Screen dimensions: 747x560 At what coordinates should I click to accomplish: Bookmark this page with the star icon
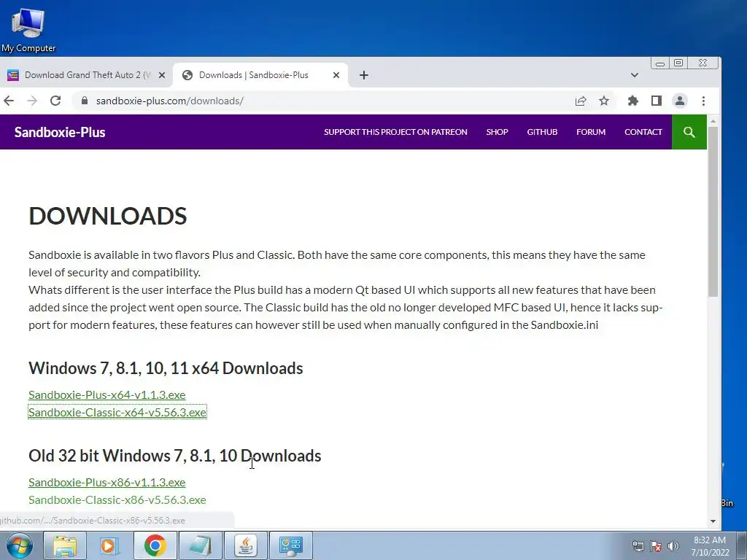(x=604, y=101)
